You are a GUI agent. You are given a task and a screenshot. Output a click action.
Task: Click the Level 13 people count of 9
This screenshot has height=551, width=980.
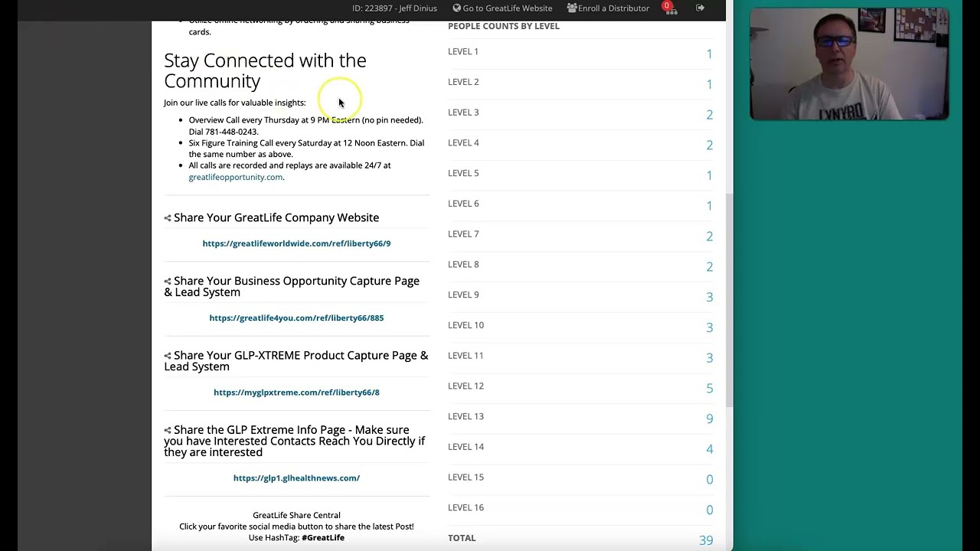pyautogui.click(x=709, y=419)
